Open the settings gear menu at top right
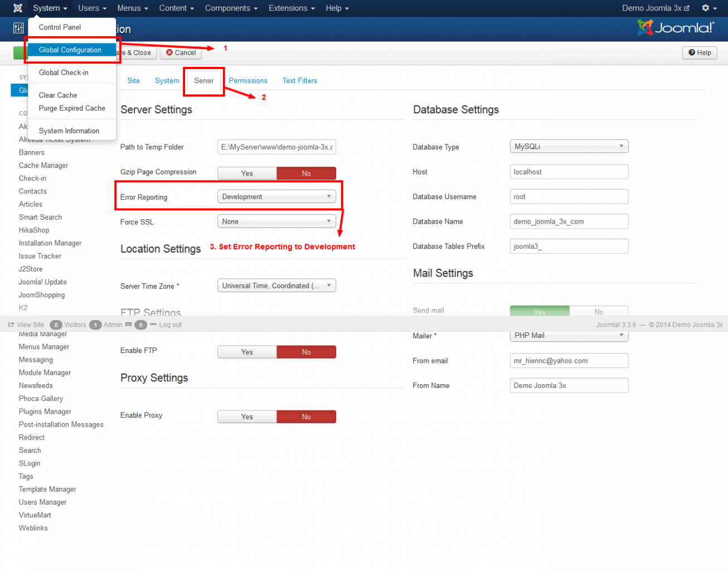This screenshot has height=571, width=728. tap(708, 8)
